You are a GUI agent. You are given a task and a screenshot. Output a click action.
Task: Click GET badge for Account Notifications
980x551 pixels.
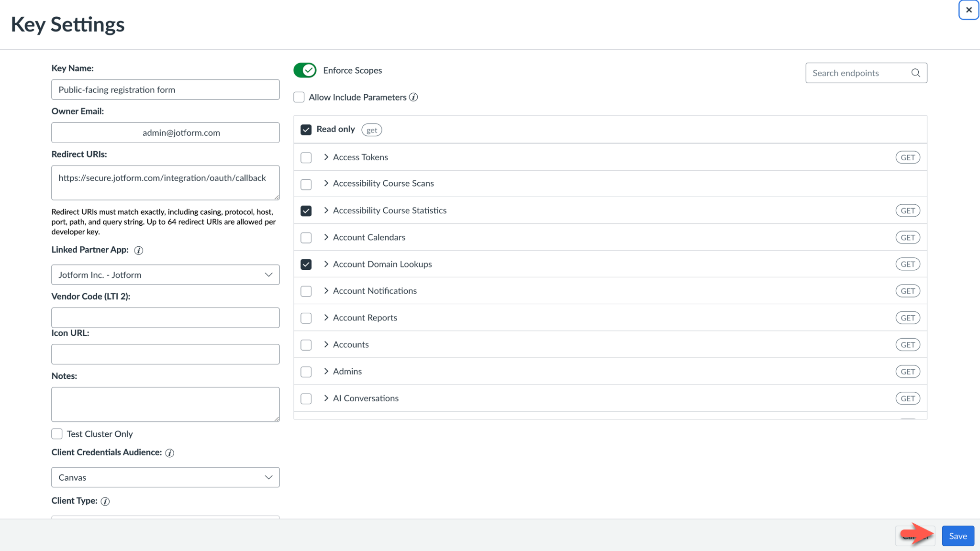point(908,291)
